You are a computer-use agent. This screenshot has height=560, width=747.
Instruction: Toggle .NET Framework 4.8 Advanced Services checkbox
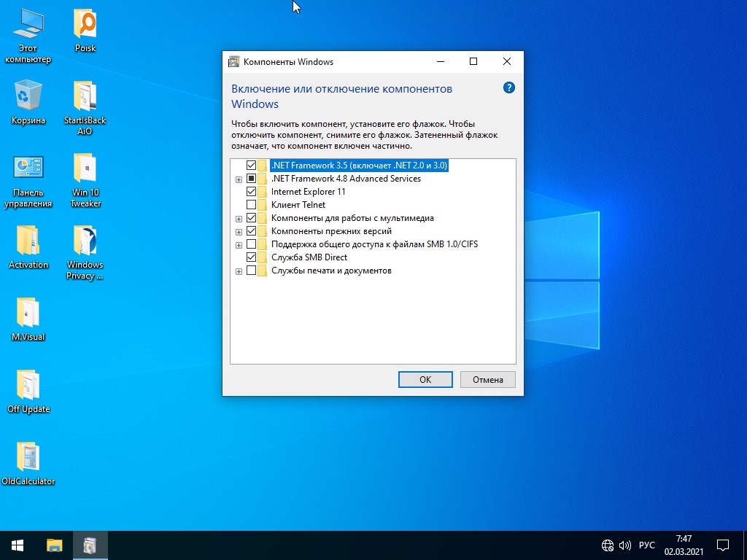[x=251, y=179]
